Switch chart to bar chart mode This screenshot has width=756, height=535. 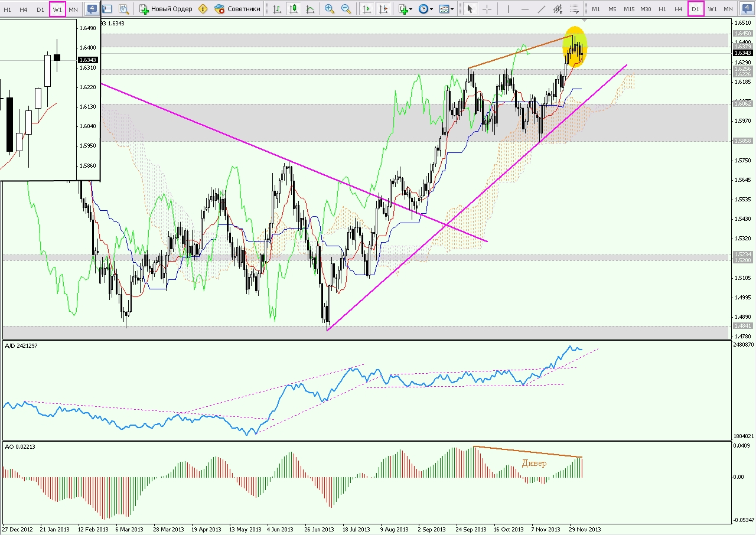click(x=277, y=9)
